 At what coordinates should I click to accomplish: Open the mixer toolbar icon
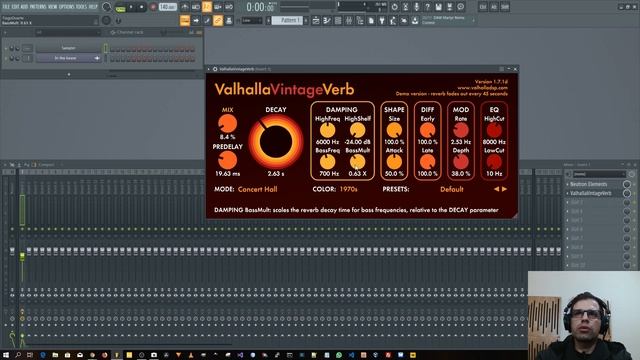pyautogui.click(x=349, y=20)
